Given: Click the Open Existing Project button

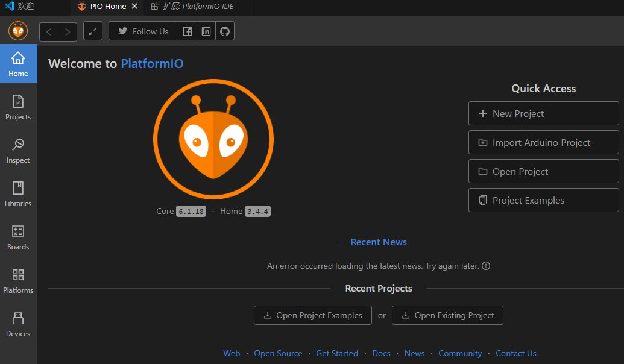Looking at the screenshot, I should pos(447,315).
